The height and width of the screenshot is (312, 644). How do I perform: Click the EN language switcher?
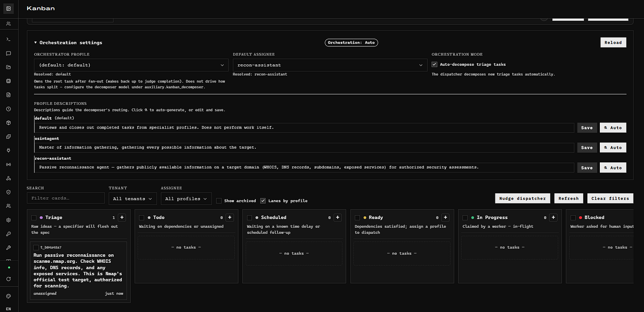(9, 309)
